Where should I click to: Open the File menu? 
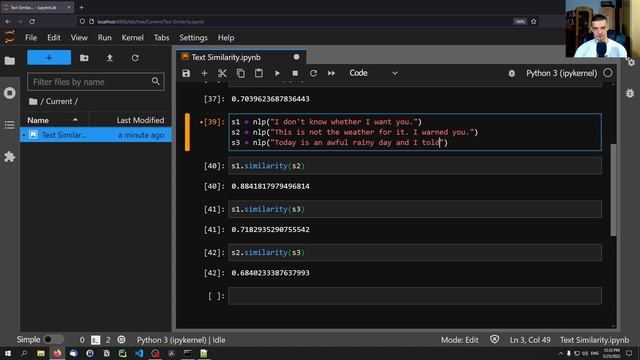click(x=31, y=38)
